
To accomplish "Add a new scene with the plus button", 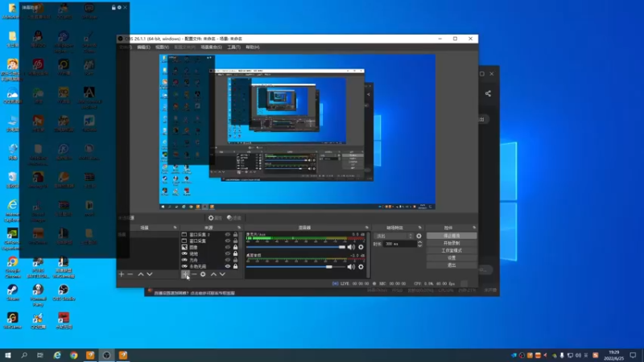I will 122,274.
